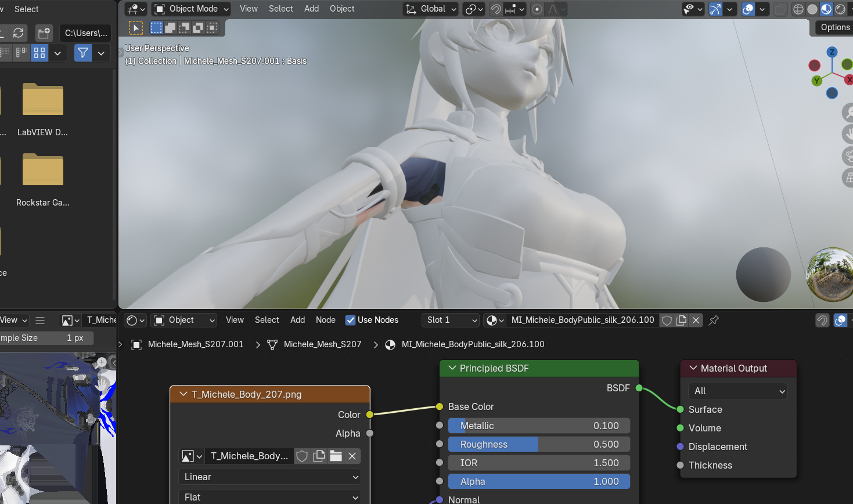
Task: Open Slot 1 material slot dropdown
Action: [x=452, y=320]
